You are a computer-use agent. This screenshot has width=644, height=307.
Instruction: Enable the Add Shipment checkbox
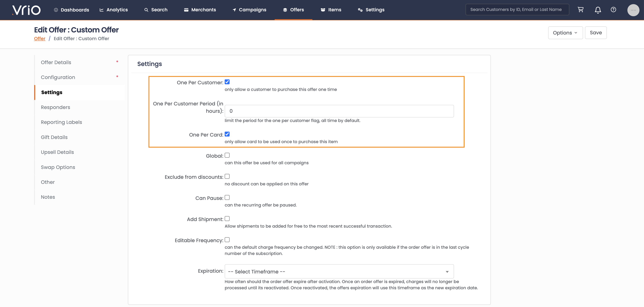tap(227, 219)
